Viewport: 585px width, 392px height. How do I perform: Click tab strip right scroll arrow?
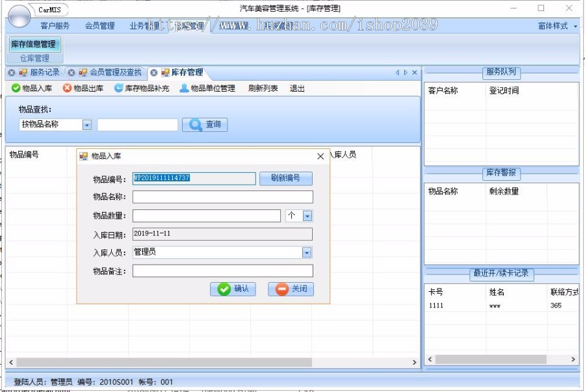[406, 73]
